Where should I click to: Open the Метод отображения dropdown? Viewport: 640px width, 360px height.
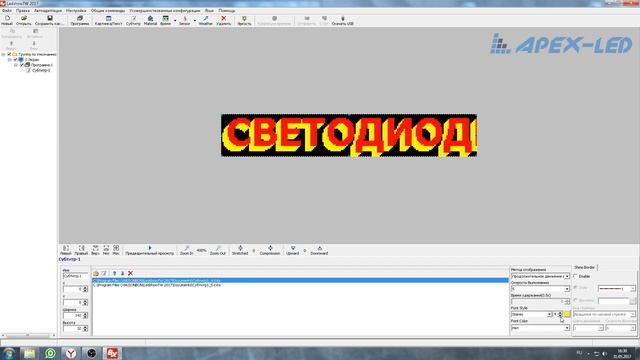pos(567,276)
